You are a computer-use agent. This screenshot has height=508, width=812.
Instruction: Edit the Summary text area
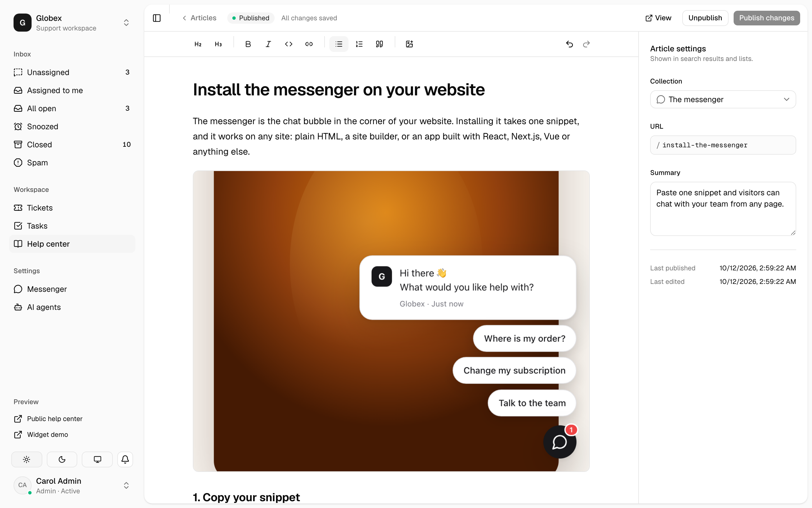pyautogui.click(x=723, y=209)
